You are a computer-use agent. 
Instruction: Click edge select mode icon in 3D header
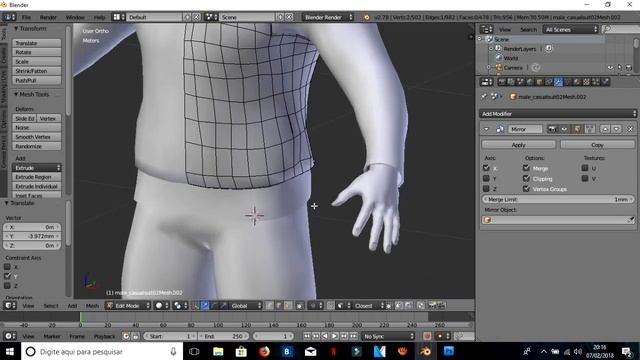tap(278, 305)
